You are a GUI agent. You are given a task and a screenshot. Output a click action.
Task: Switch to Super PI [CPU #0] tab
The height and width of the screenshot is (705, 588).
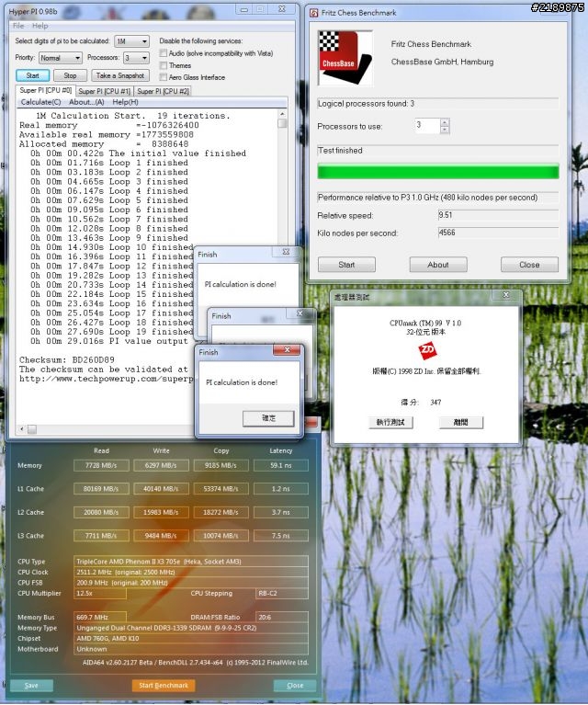coord(45,90)
